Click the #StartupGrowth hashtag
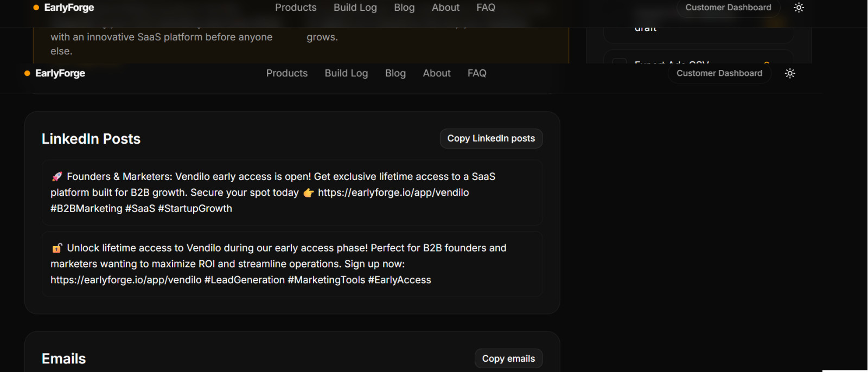Screen dimensions: 868x372 [x=195, y=208]
